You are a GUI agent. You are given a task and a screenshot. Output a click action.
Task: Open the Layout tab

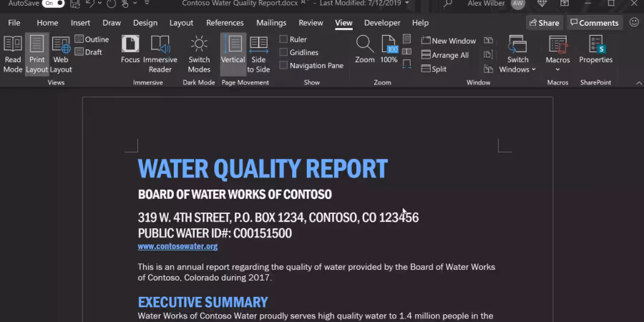181,23
